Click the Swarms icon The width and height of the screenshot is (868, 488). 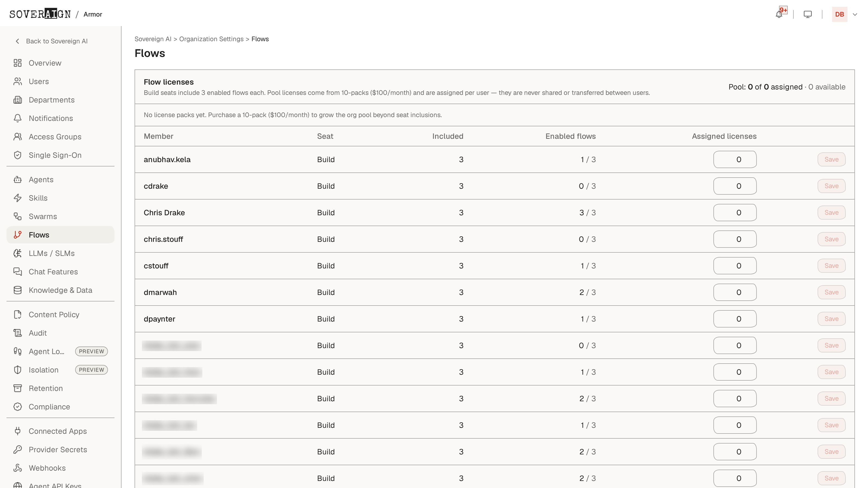click(18, 217)
